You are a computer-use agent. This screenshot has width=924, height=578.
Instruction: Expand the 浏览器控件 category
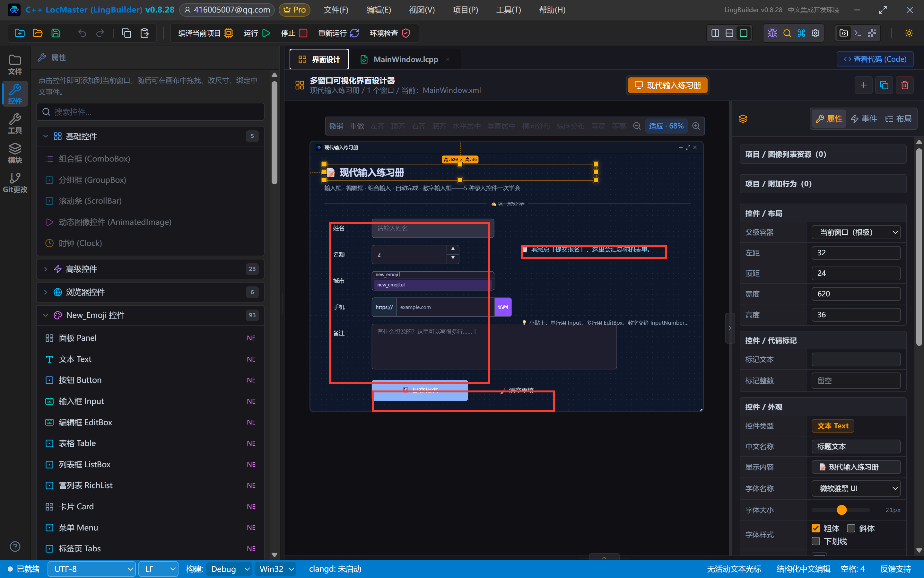click(x=150, y=293)
